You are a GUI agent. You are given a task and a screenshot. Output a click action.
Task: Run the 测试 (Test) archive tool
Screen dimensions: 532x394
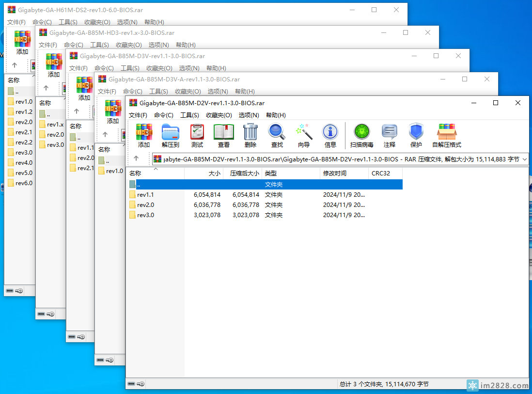click(197, 135)
